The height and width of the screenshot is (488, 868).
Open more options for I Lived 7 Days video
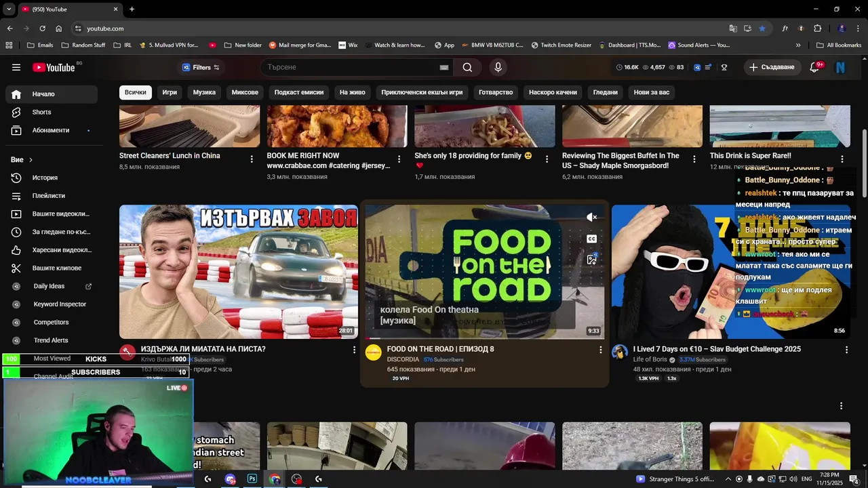tap(846, 350)
